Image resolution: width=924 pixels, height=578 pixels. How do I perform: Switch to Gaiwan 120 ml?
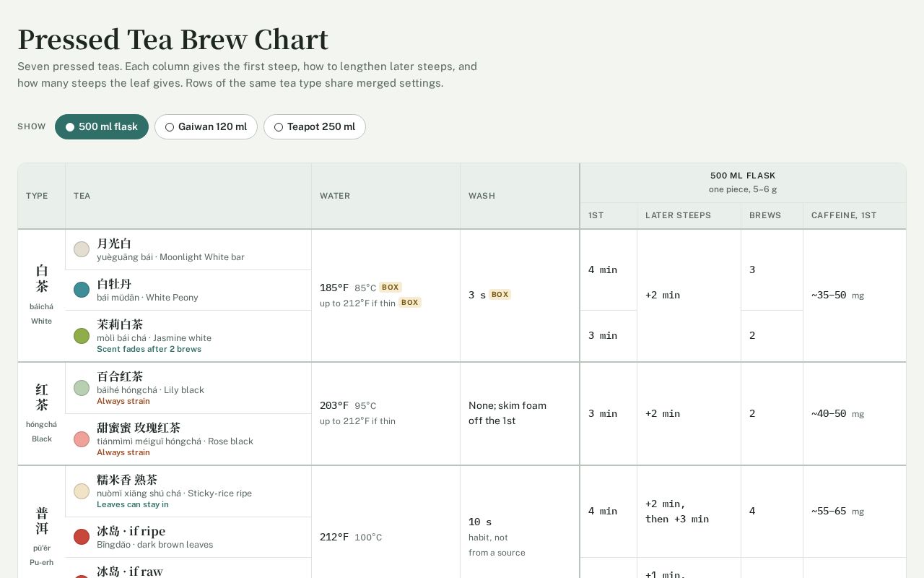pos(206,127)
